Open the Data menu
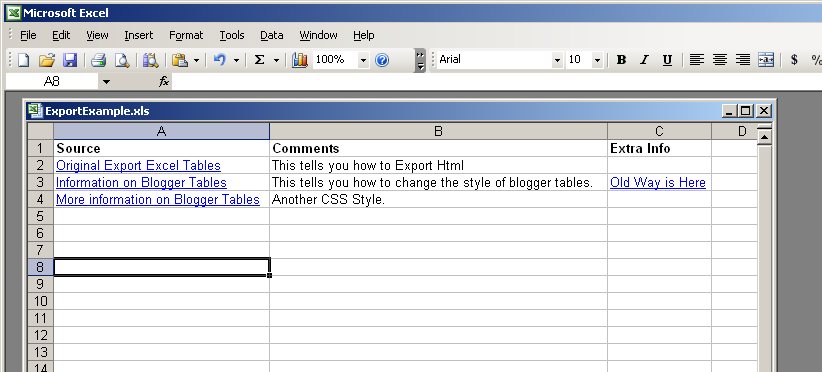 point(272,35)
